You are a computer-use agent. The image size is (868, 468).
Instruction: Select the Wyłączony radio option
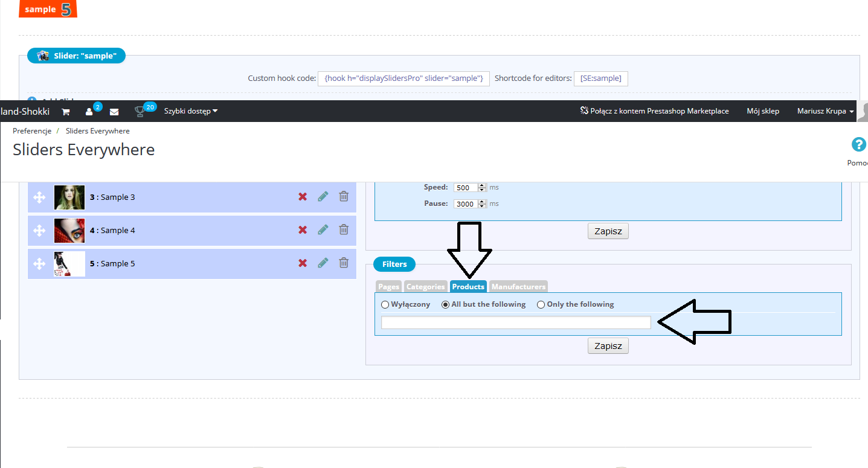pos(385,305)
